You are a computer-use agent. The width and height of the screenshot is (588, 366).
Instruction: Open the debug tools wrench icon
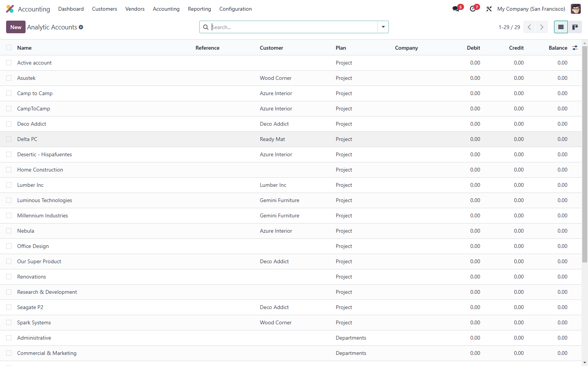pyautogui.click(x=489, y=9)
